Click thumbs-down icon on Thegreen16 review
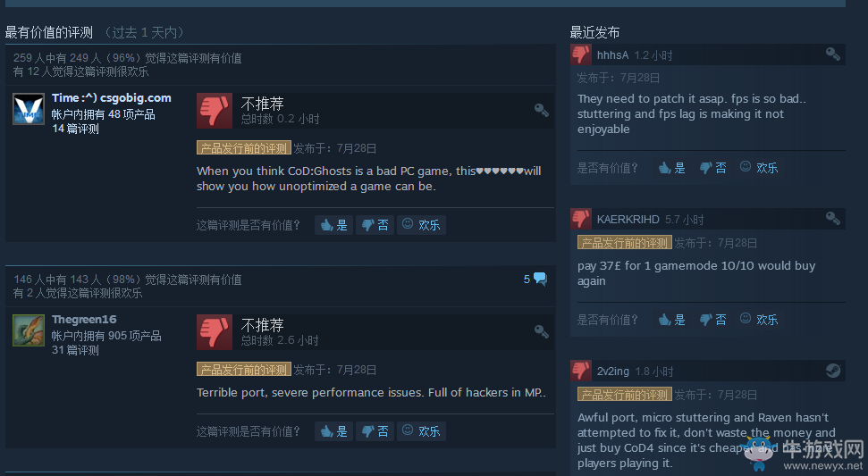Screen dimensions: 868x476 click(x=215, y=332)
